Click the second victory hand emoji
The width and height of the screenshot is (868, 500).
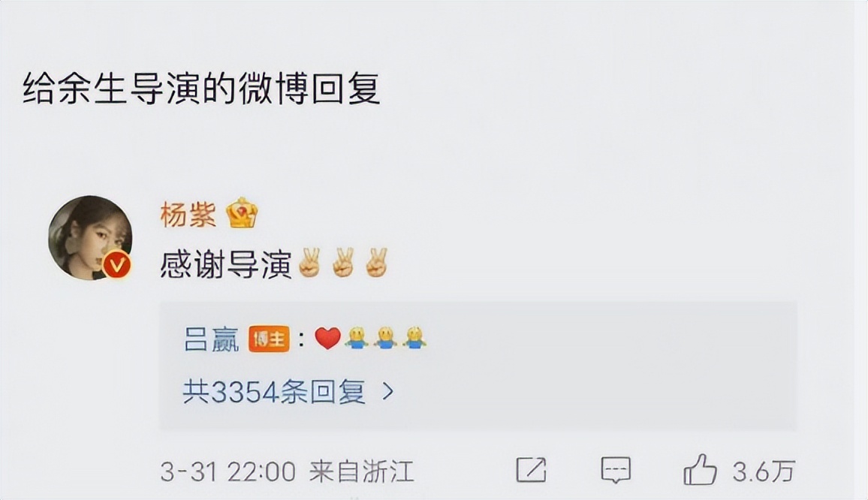point(342,263)
